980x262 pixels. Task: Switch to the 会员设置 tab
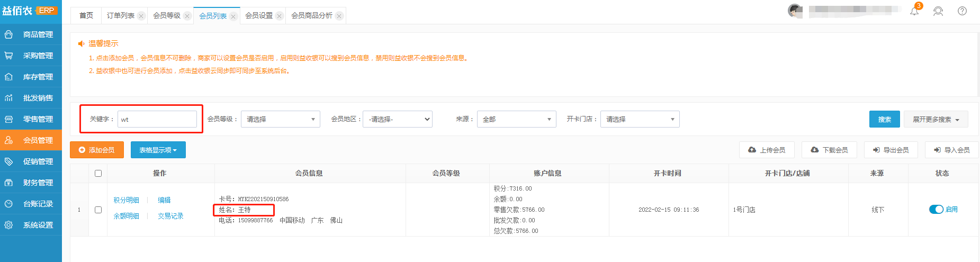click(x=258, y=16)
